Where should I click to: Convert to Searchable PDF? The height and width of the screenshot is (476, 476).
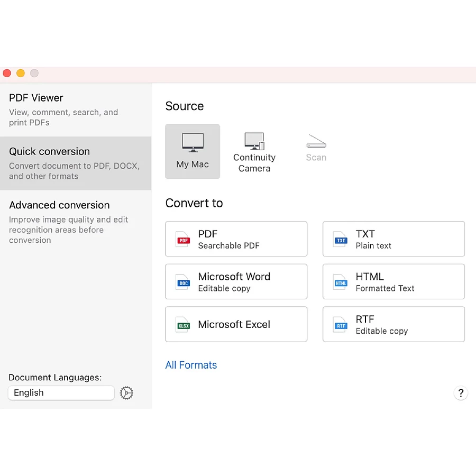236,239
